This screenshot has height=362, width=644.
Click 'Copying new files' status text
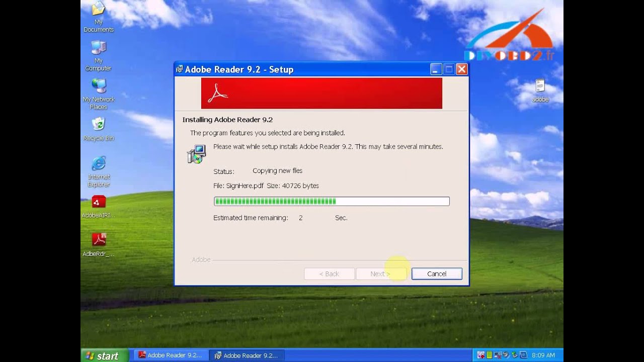pos(277,171)
